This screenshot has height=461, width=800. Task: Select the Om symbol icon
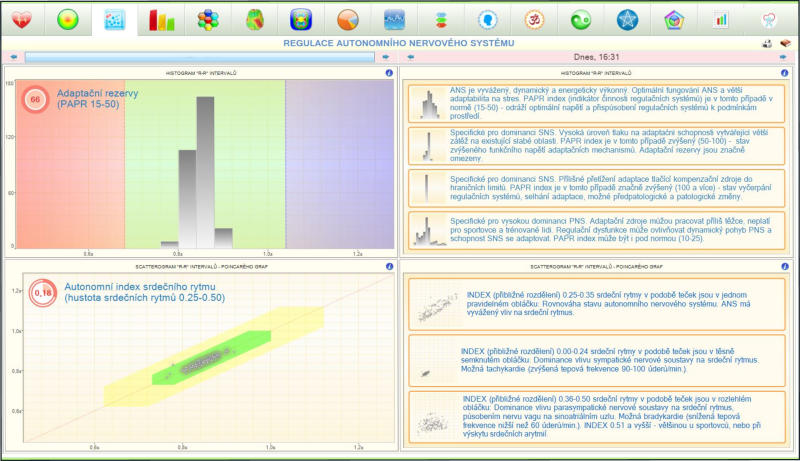point(534,19)
